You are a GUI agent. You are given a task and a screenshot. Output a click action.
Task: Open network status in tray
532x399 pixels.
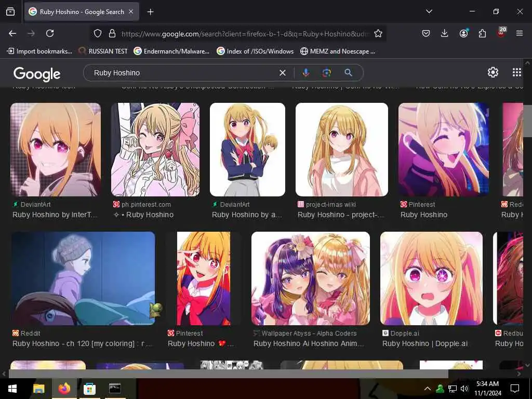[453, 389]
